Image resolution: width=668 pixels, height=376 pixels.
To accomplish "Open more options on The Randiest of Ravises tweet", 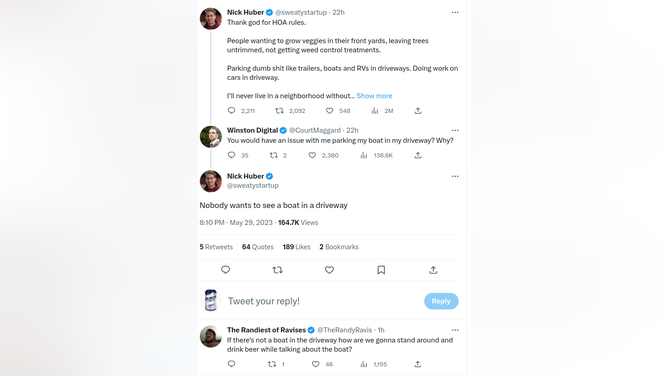I will coord(455,330).
